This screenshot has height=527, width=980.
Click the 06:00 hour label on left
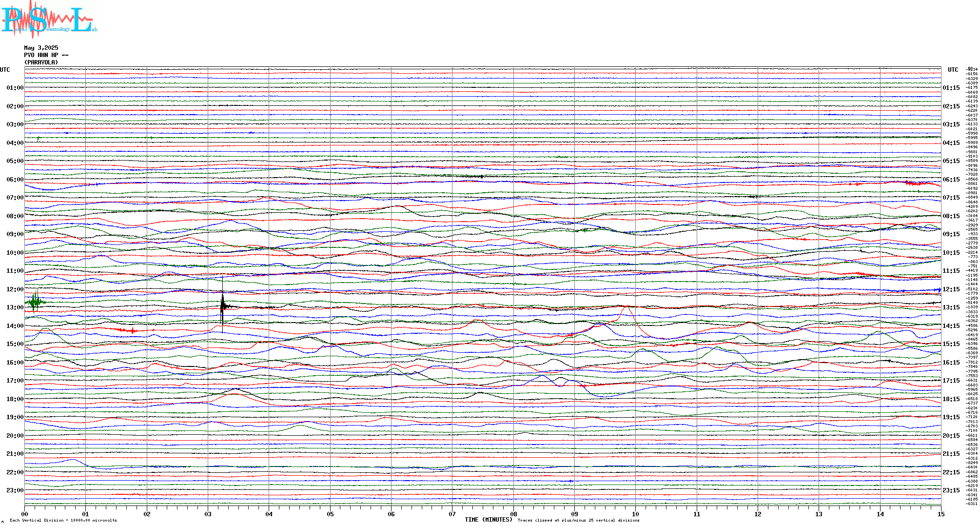click(15, 180)
